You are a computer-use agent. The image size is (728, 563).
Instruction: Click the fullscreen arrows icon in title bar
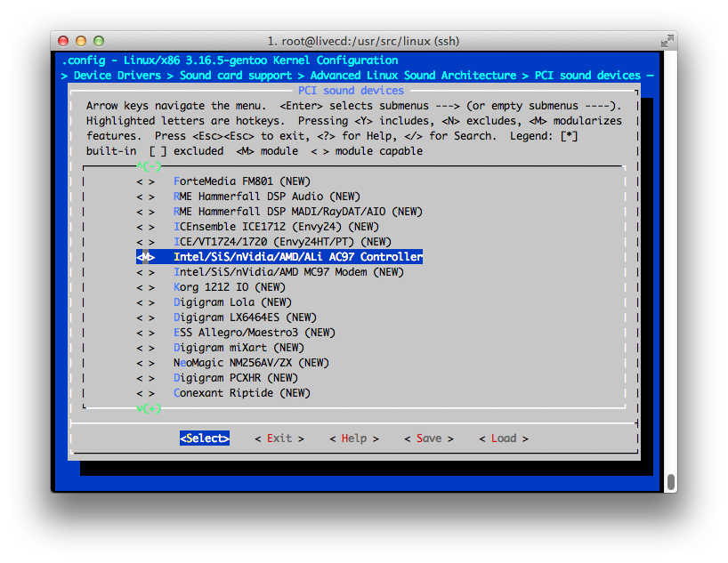667,41
